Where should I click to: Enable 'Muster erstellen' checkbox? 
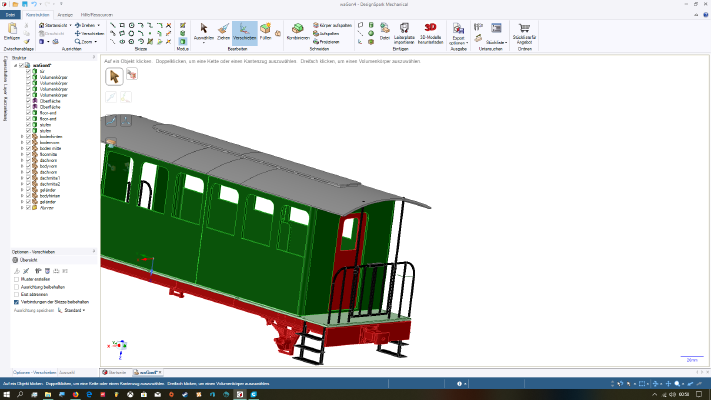[x=16, y=279]
